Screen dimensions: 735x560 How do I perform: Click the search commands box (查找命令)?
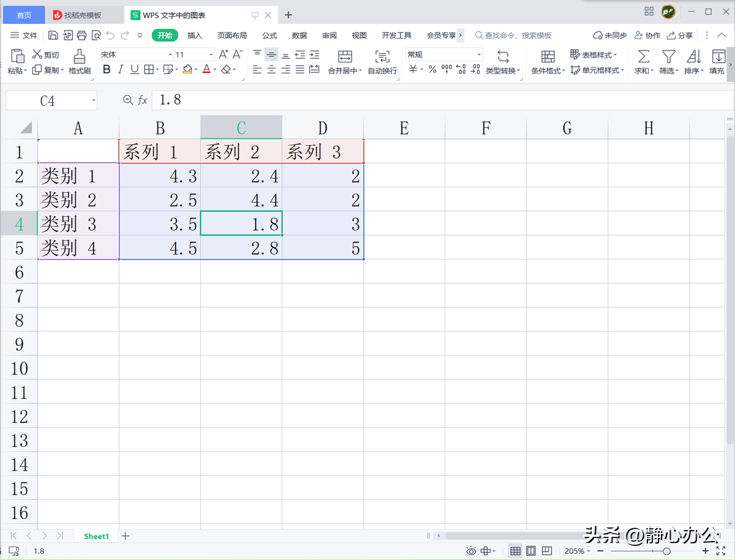[x=513, y=35]
